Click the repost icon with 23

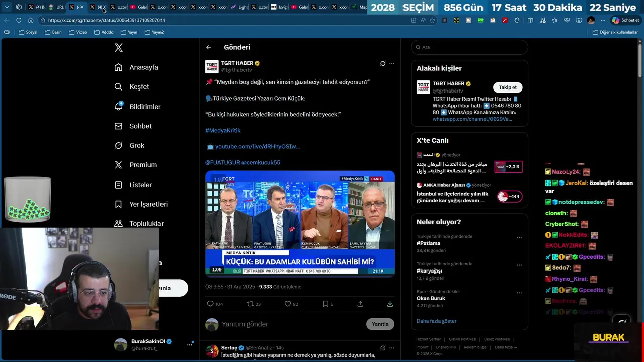250,304
